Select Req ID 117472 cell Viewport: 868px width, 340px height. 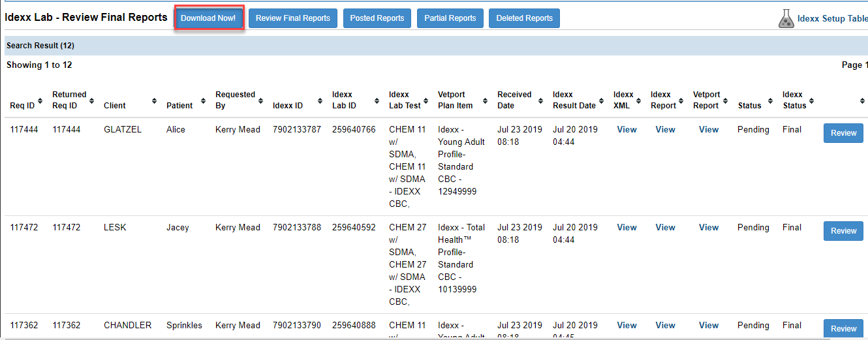24,228
